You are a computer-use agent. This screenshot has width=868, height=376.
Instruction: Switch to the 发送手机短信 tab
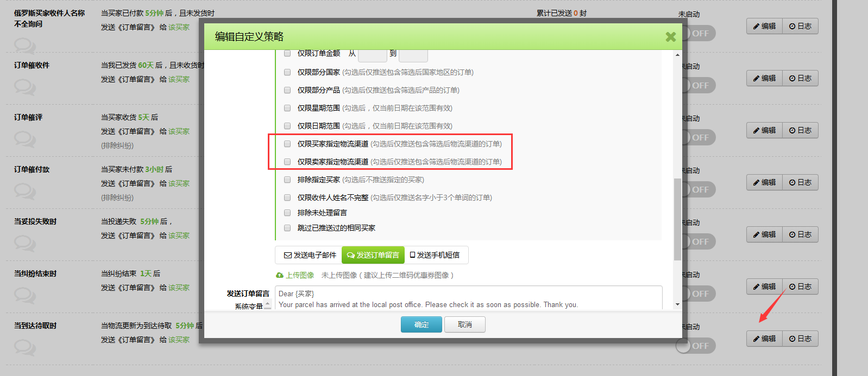pyautogui.click(x=435, y=255)
